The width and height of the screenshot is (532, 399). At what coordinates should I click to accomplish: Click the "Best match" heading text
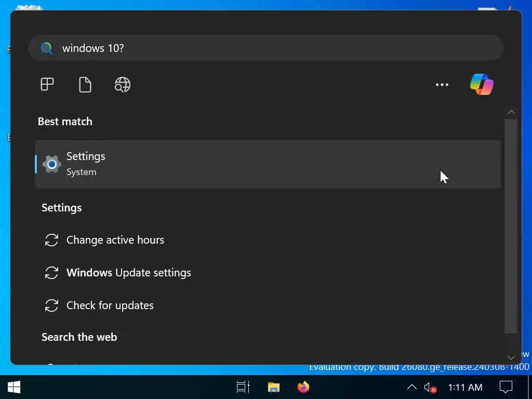point(65,122)
